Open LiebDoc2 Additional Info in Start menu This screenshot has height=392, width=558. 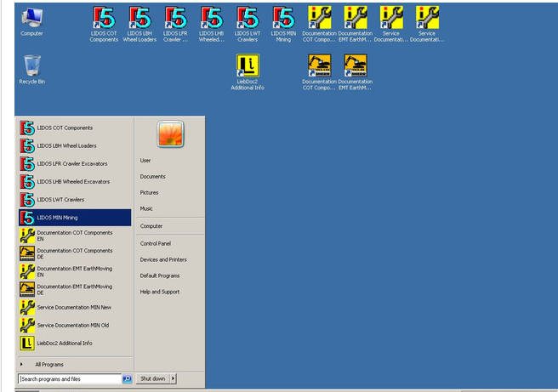(75, 344)
